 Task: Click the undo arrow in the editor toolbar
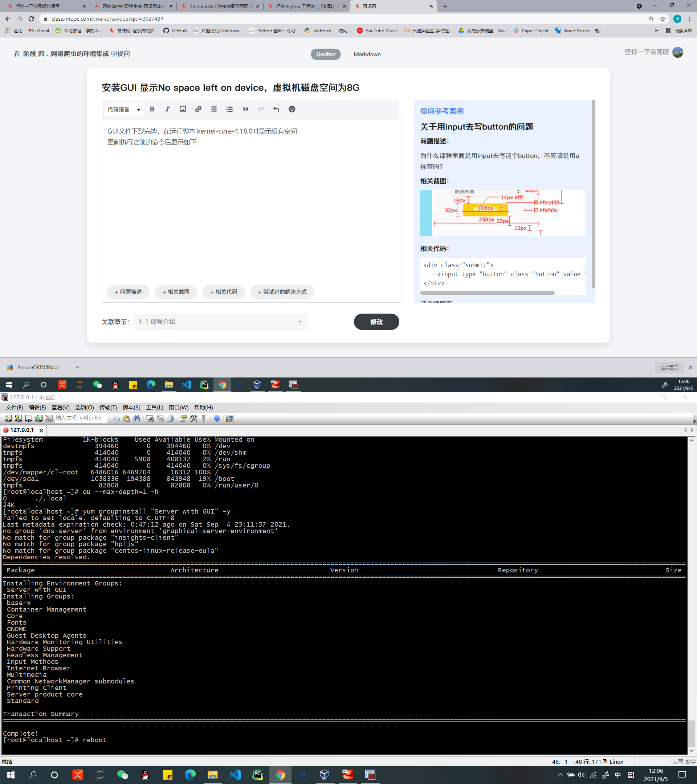pyautogui.click(x=276, y=109)
